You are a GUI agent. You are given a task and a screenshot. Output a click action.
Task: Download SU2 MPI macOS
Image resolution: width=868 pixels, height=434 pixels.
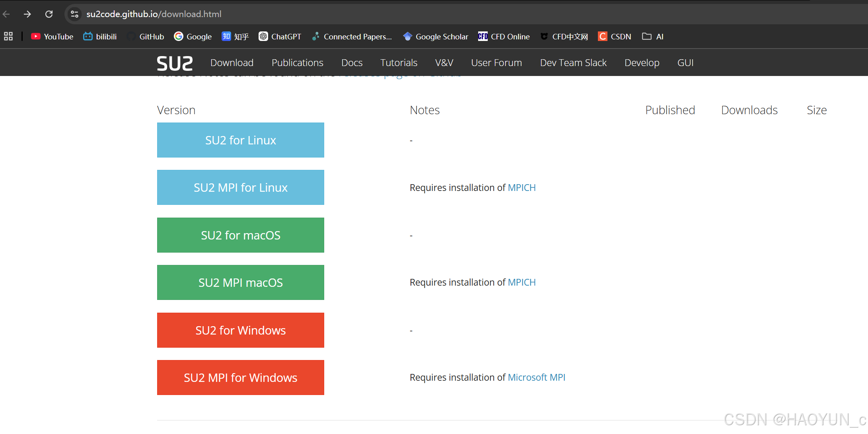[x=241, y=282]
